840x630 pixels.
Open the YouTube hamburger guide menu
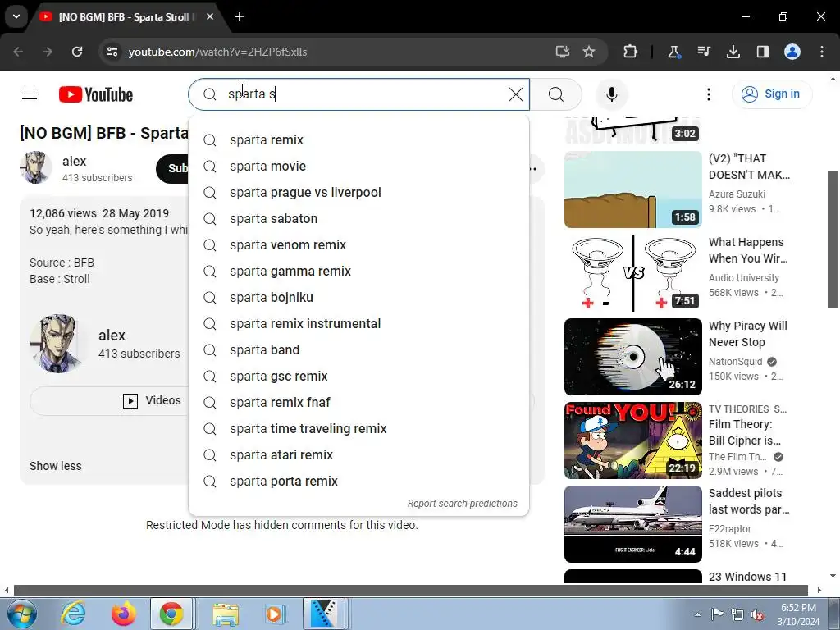pyautogui.click(x=30, y=94)
